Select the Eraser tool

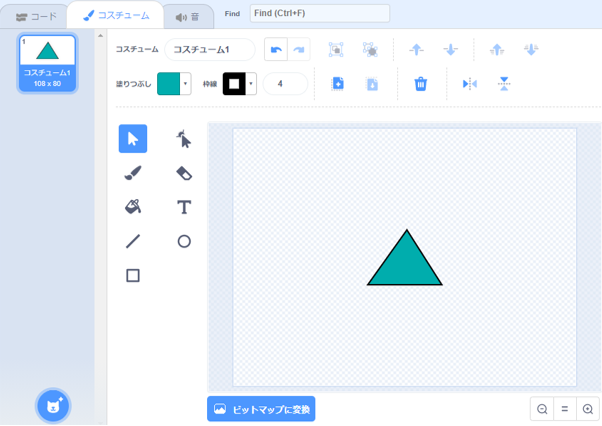click(184, 173)
